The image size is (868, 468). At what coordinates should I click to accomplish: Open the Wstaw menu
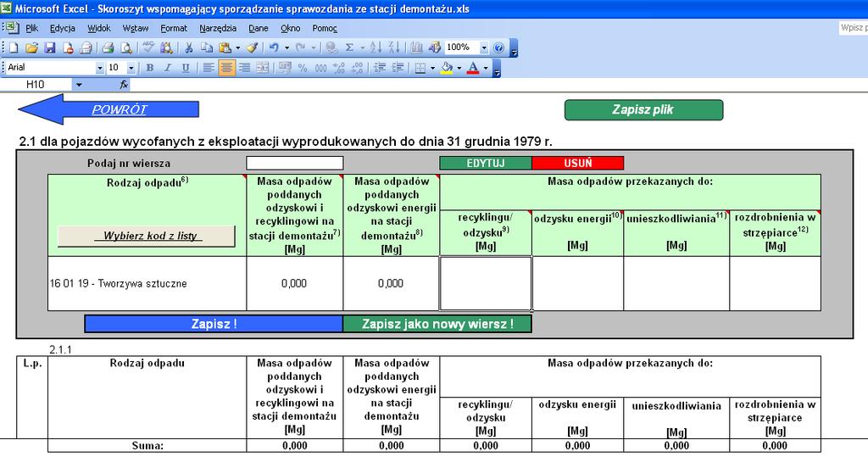(x=135, y=28)
